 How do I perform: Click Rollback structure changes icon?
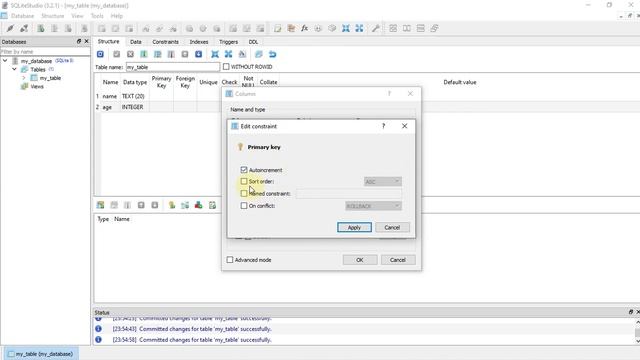point(130,54)
